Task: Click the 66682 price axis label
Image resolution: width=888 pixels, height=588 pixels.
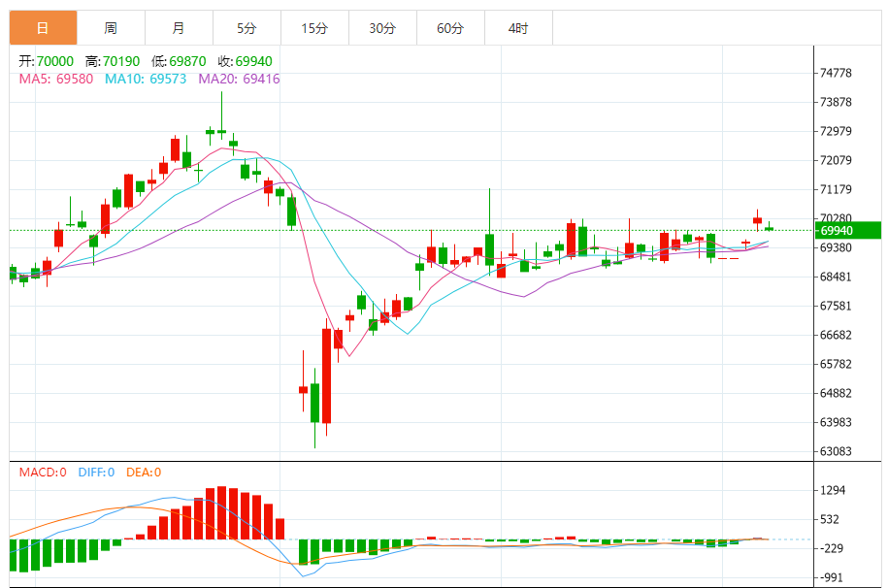Action: point(836,335)
